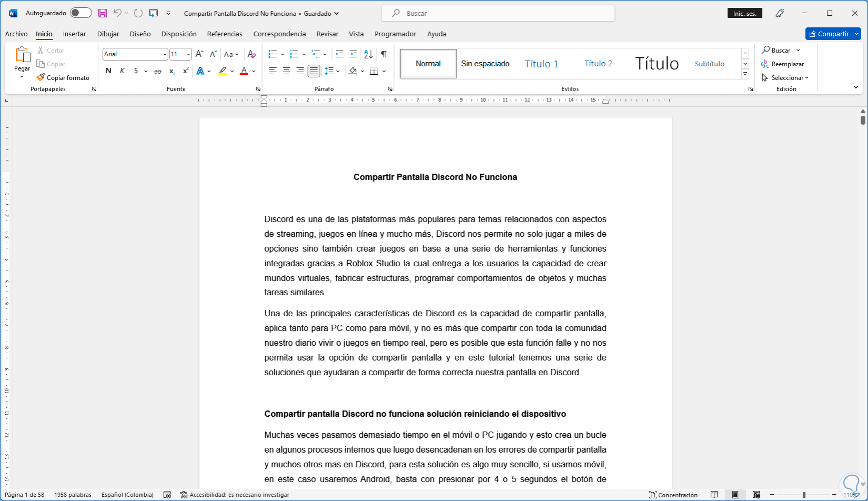Click the Print Layout view icon
This screenshot has width=868, height=501.
pos(735,495)
